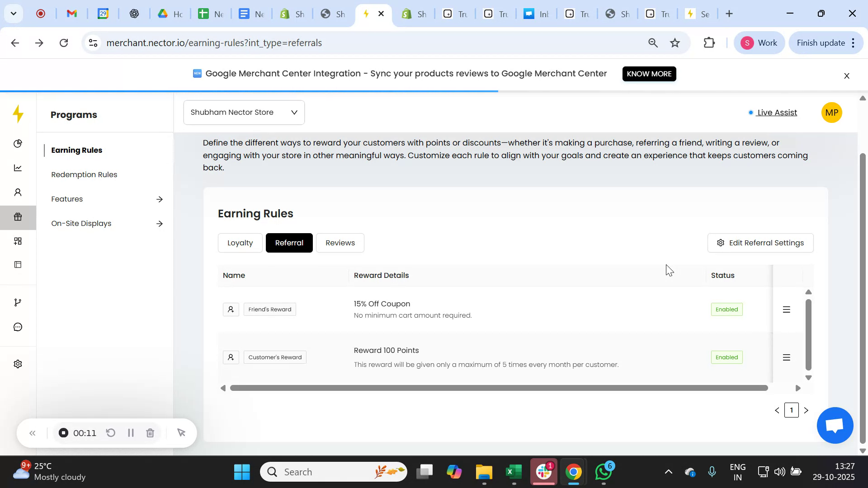Click the Enabled status badge for Customer's Reward
The image size is (868, 488).
(x=726, y=357)
